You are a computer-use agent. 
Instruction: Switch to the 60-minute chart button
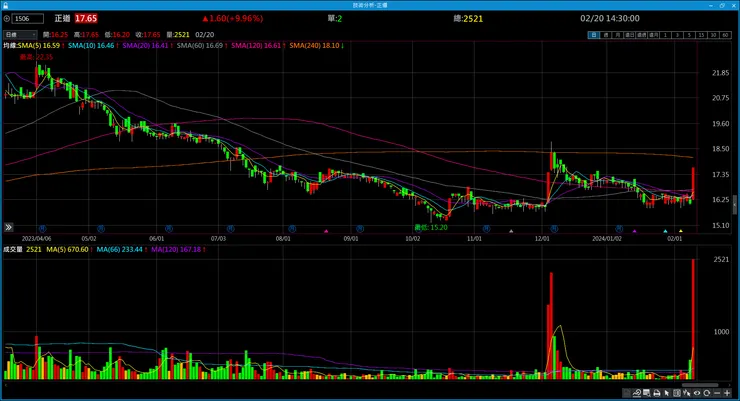tap(725, 35)
